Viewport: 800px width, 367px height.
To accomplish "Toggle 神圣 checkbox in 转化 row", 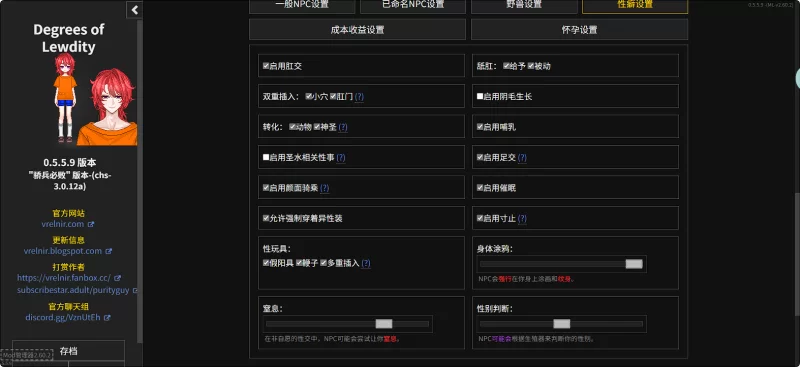I will coord(317,127).
